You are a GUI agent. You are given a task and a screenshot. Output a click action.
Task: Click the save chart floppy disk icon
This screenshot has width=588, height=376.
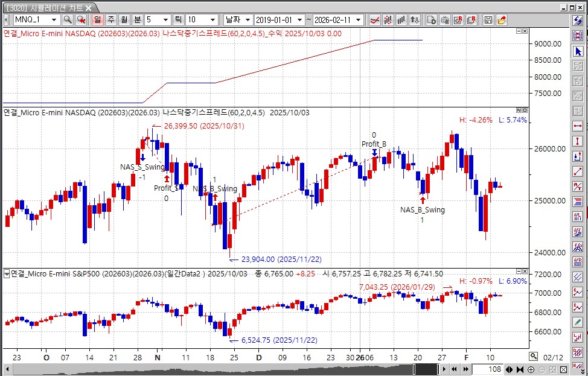[488, 20]
